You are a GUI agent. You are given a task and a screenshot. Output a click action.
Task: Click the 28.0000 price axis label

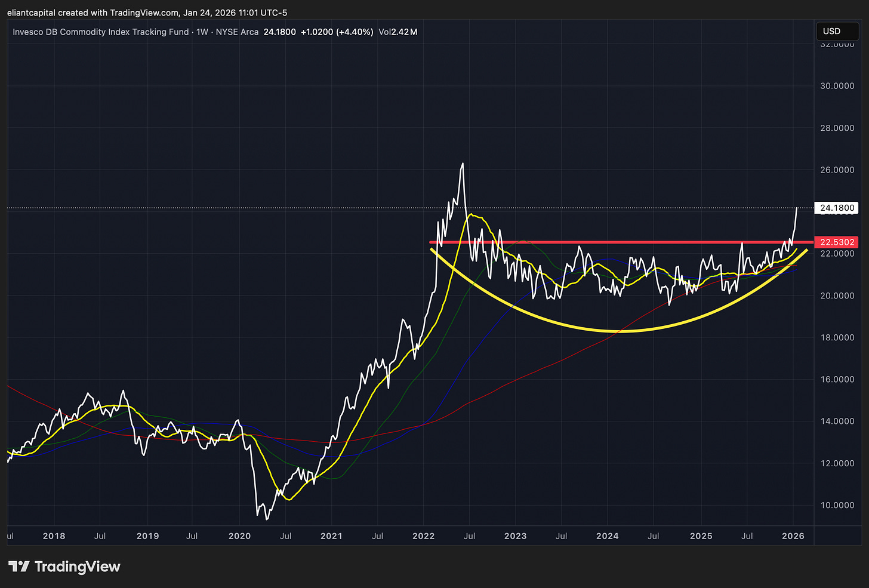[x=837, y=128]
